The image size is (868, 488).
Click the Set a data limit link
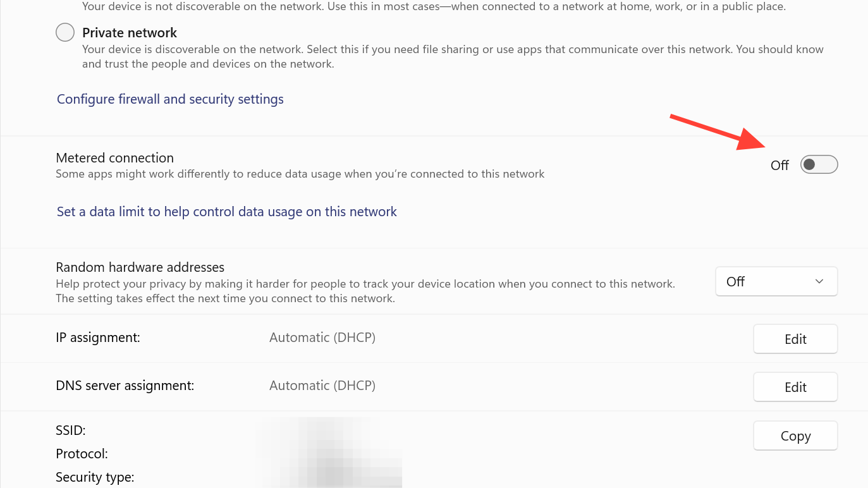click(226, 212)
